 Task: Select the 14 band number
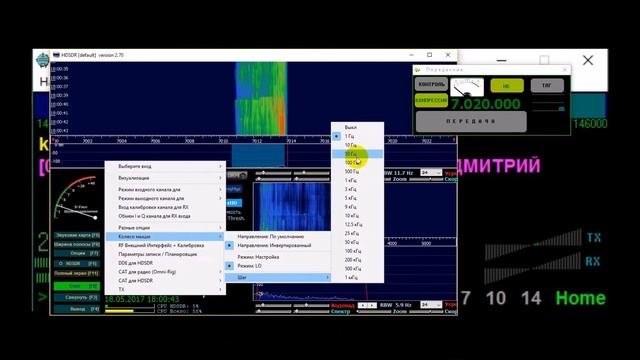coord(531,298)
